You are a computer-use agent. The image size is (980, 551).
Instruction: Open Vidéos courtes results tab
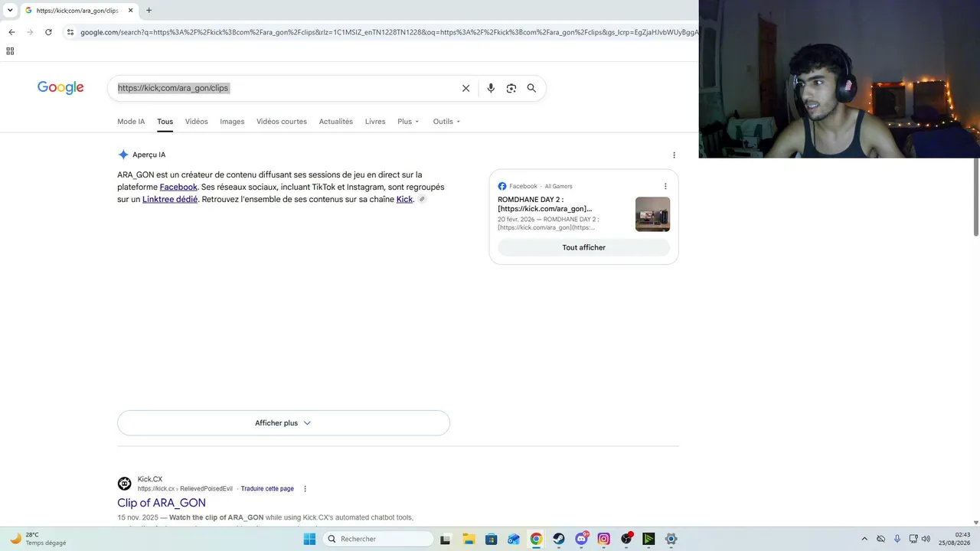click(x=282, y=122)
